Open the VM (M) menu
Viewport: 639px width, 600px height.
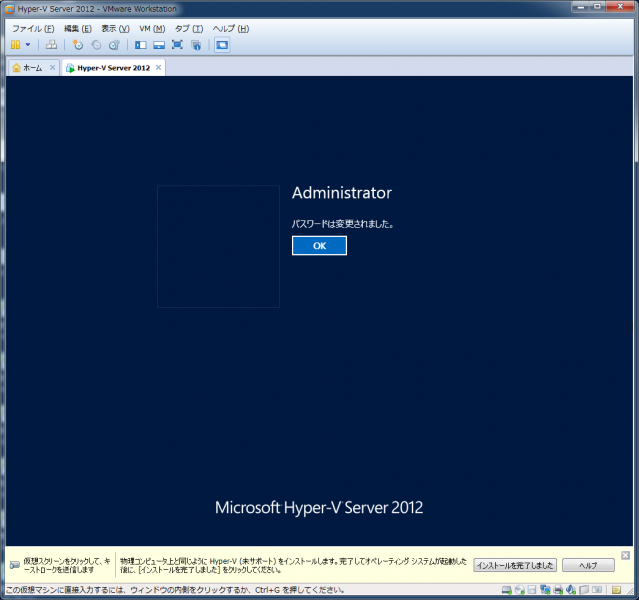(x=152, y=29)
